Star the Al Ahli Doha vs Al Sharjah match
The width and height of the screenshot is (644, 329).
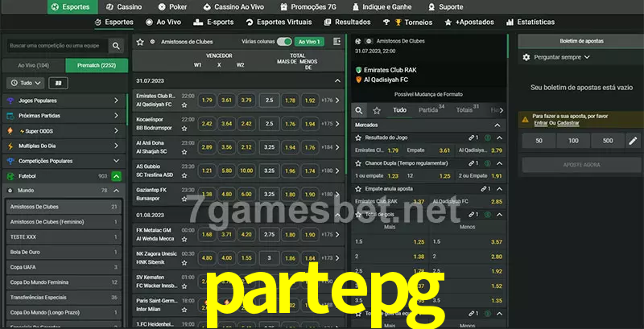point(184,152)
